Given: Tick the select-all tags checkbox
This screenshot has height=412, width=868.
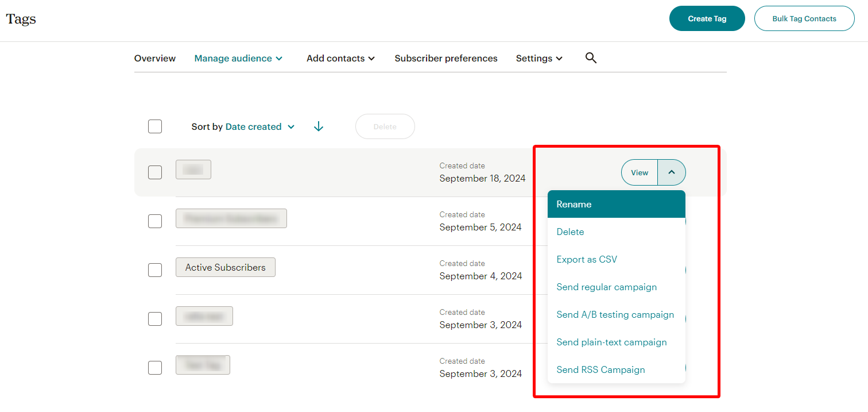Looking at the screenshot, I should 155,126.
